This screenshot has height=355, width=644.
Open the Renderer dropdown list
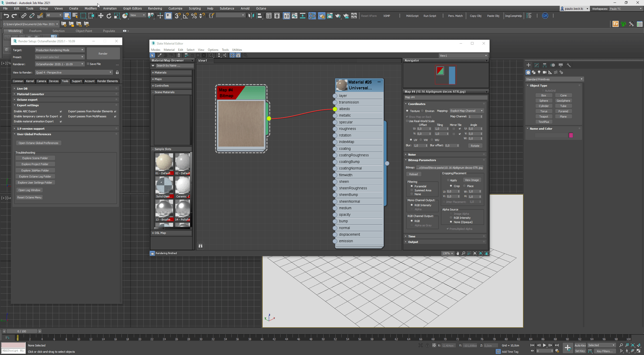(60, 64)
